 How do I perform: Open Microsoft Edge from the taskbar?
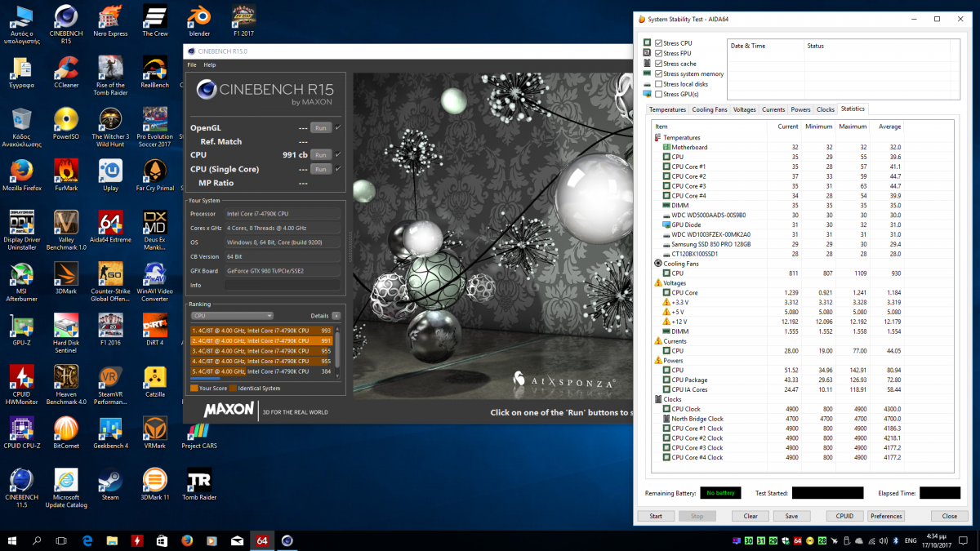(87, 540)
